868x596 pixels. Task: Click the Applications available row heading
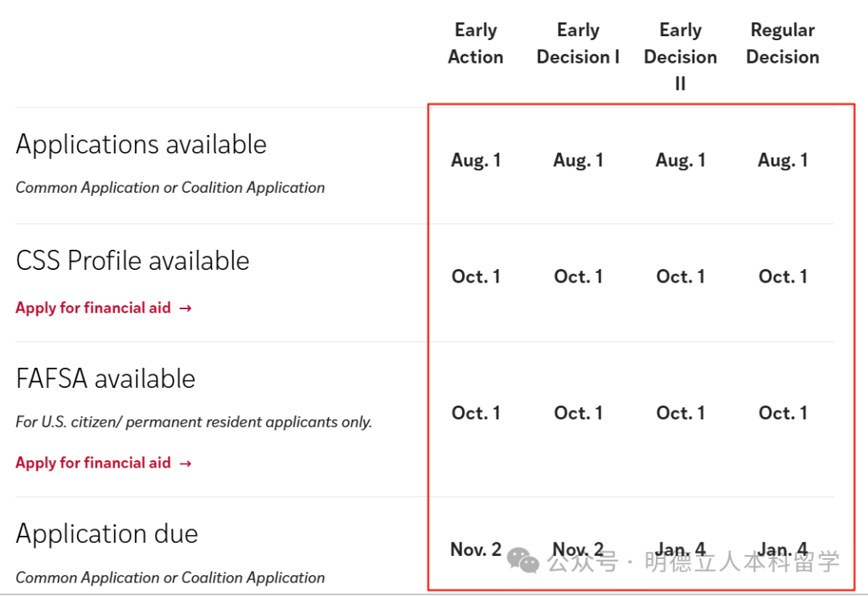[141, 145]
